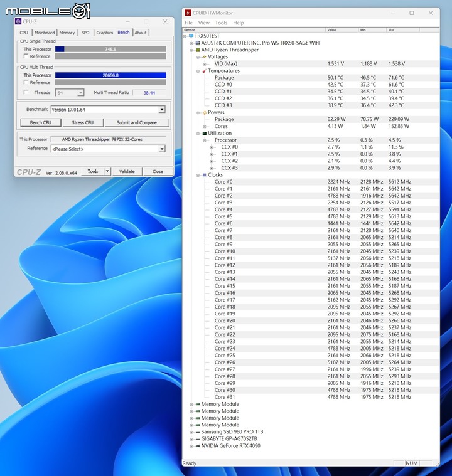Open the Threads count dropdown

[x=80, y=93]
